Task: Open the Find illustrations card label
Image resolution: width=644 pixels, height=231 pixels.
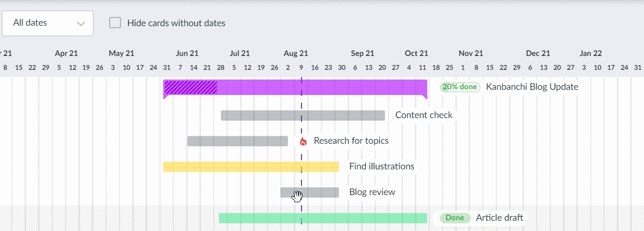Action: pos(382,166)
